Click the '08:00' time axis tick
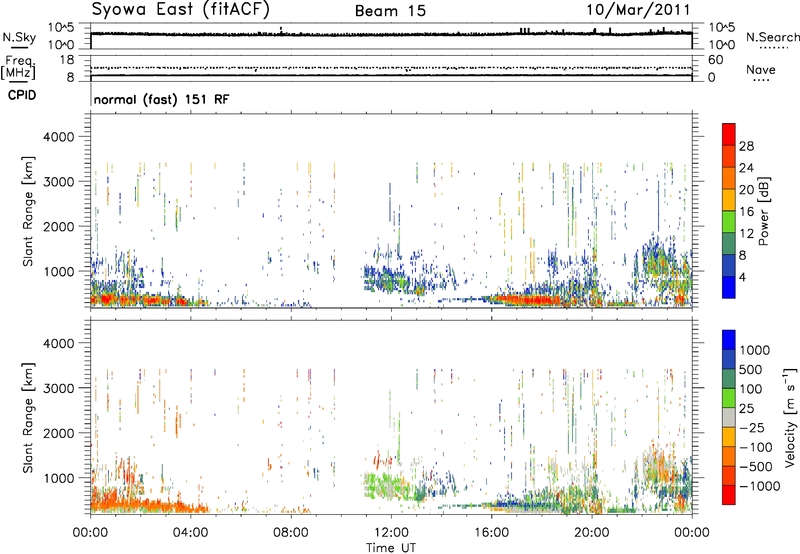 point(291,533)
